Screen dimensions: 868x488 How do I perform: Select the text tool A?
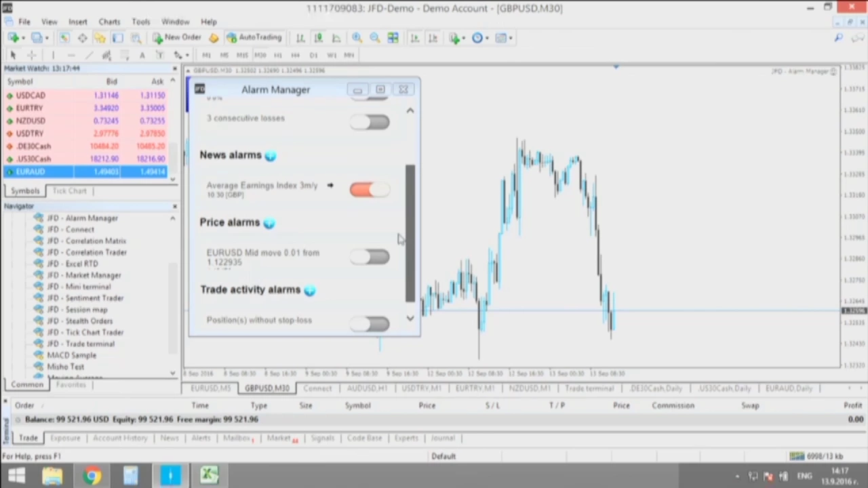142,55
